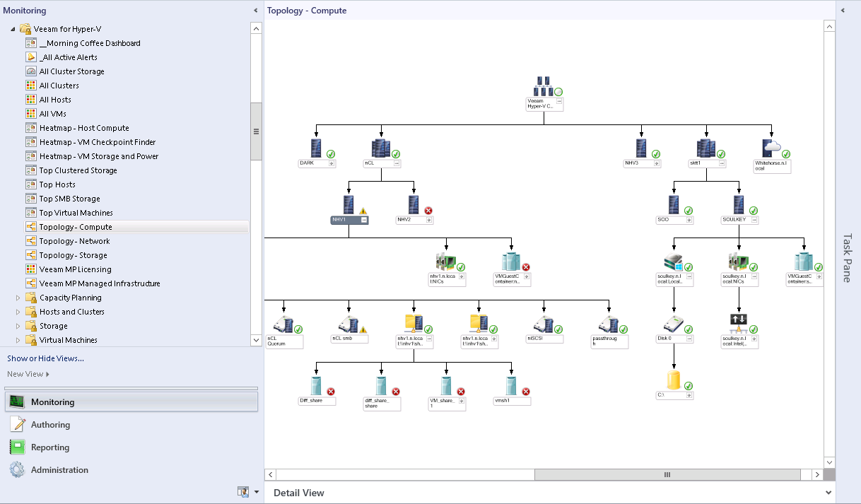Select the vmsh1 VM icon
Image resolution: width=861 pixels, height=504 pixels.
(511, 386)
